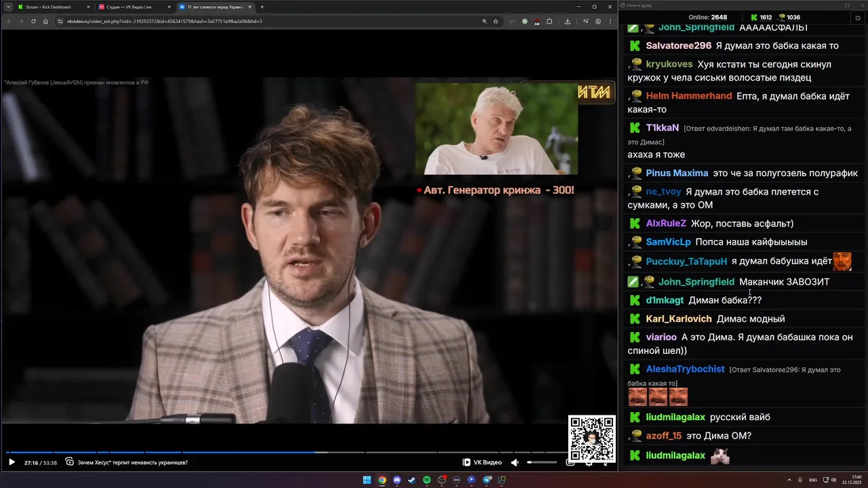Viewport: 868px width, 488px height.
Task: Open a new browser tab
Action: (262, 7)
